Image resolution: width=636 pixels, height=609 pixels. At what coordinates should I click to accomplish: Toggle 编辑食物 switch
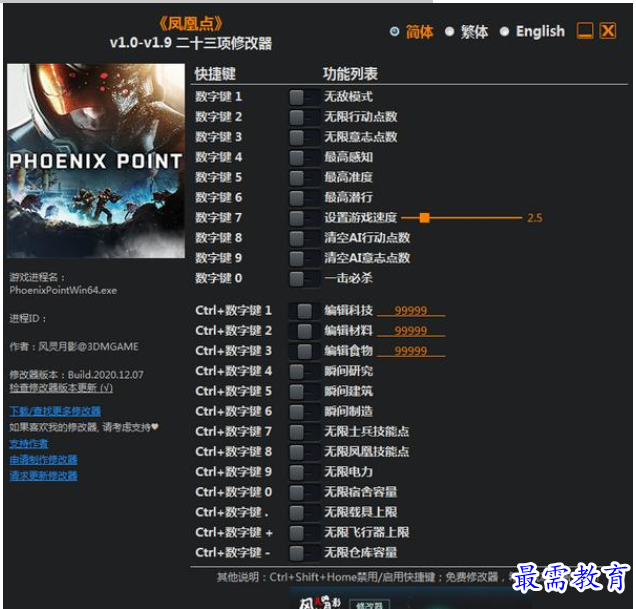304,351
